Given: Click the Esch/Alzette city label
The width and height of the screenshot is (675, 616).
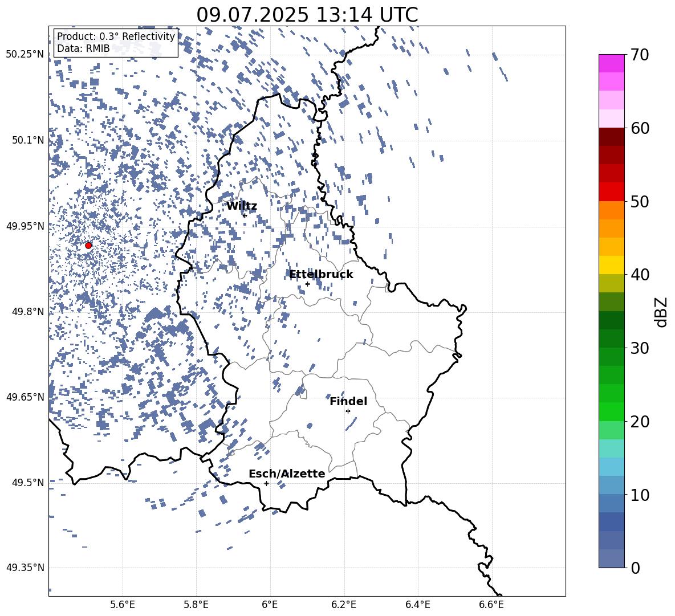Looking at the screenshot, I should [287, 474].
